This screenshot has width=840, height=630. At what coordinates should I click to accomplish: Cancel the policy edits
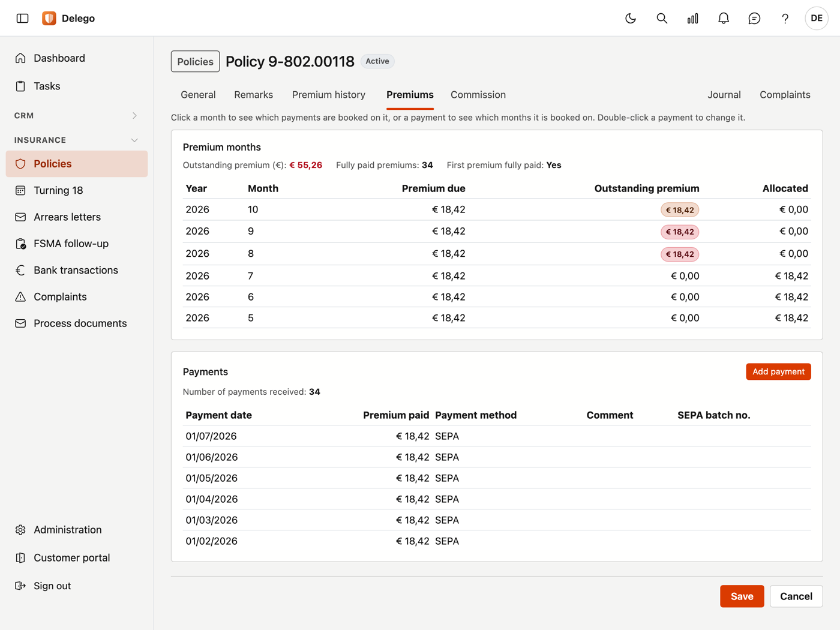click(x=796, y=596)
